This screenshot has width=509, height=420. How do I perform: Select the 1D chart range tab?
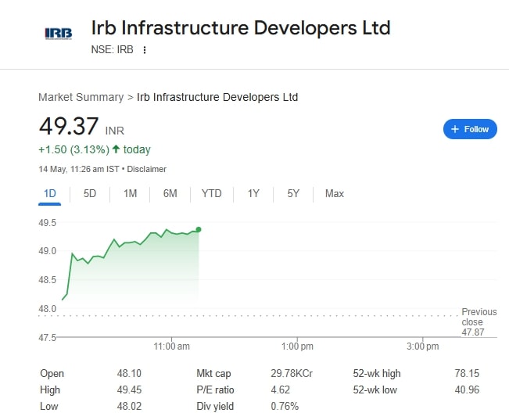coord(50,194)
